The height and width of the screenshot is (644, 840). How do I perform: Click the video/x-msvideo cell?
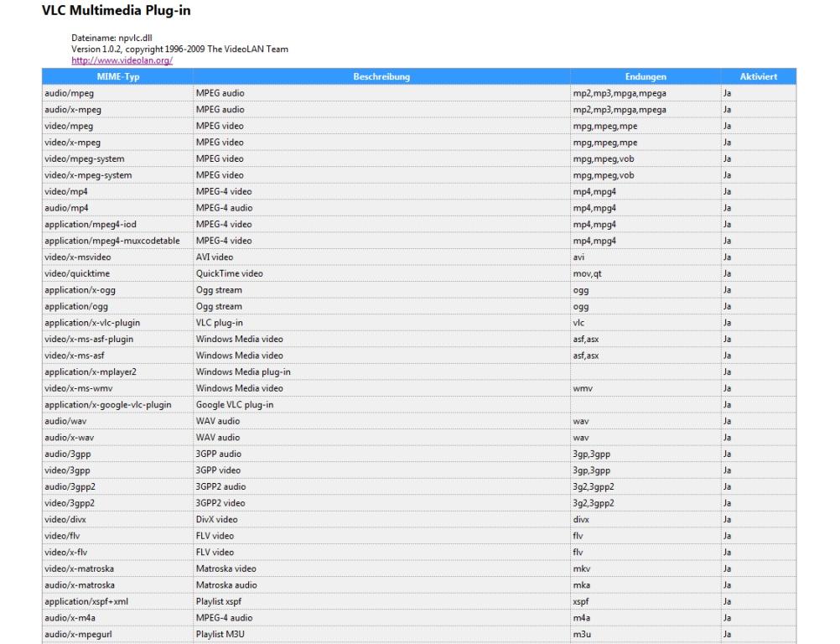tap(118, 257)
